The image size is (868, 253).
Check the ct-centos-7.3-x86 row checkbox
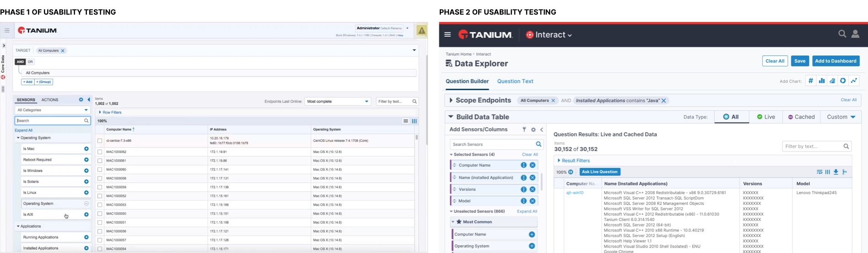(100, 141)
